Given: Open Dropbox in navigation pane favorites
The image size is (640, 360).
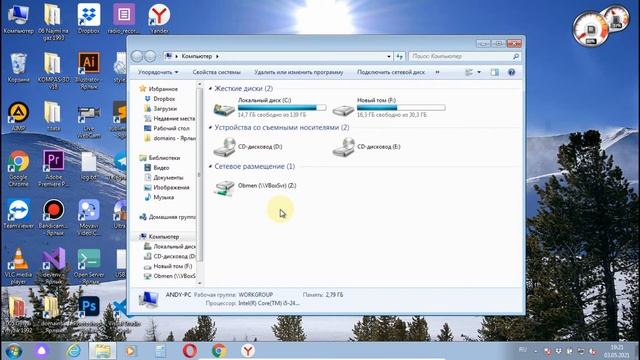Looking at the screenshot, I should point(164,99).
